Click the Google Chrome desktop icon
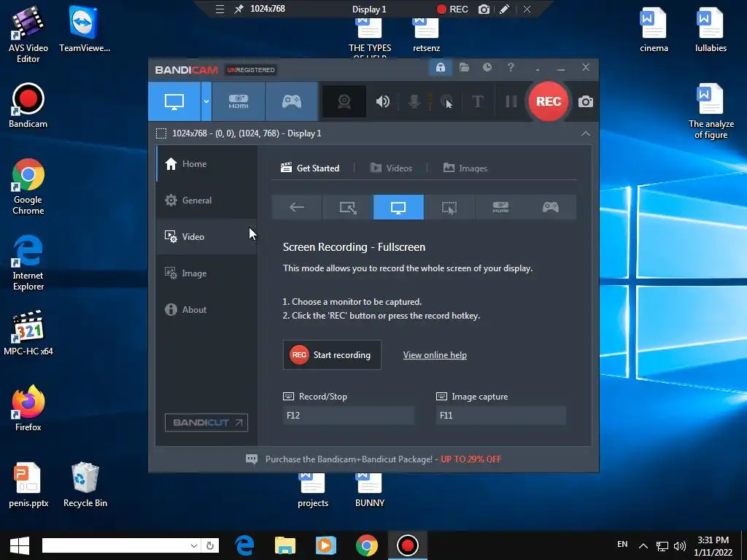This screenshot has height=560, width=747. [x=28, y=187]
